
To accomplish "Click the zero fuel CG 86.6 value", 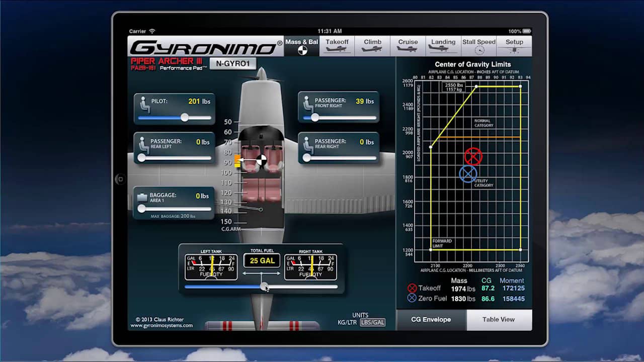I will (488, 299).
